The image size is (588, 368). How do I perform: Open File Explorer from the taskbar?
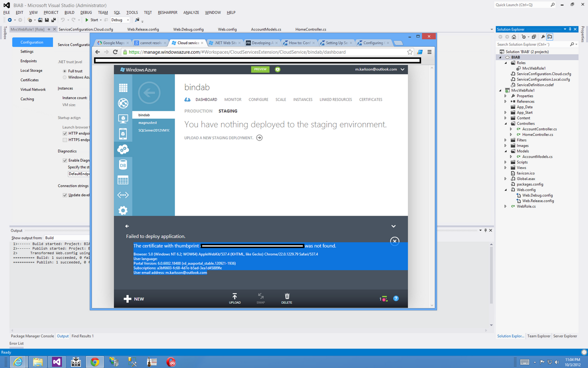38,362
